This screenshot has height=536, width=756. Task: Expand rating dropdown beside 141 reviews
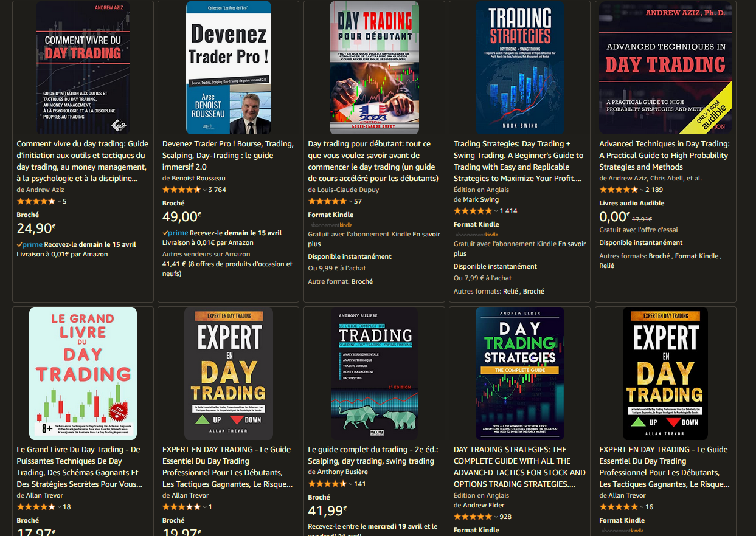pos(350,484)
